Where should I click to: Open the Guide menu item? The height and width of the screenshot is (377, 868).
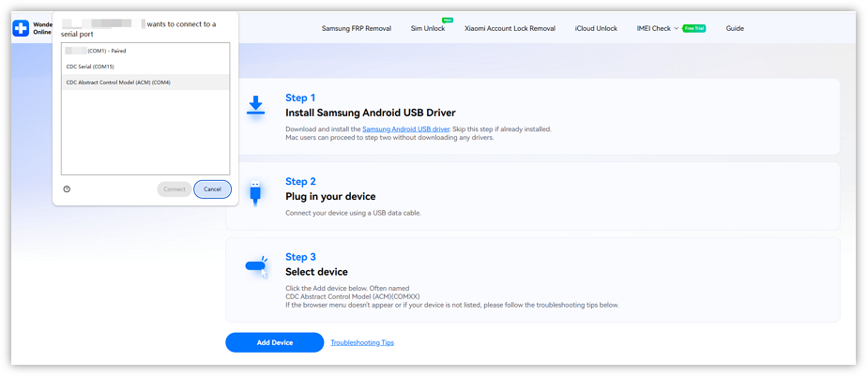click(735, 28)
